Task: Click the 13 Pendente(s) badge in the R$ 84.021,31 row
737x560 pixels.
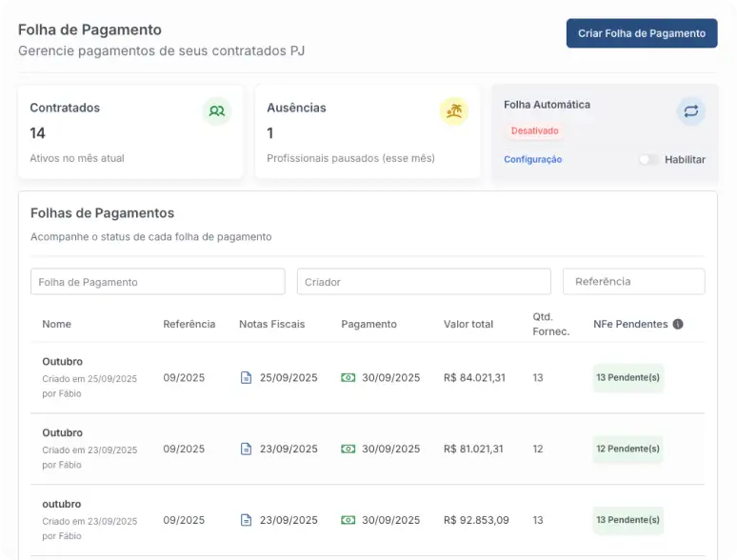Action: click(627, 378)
